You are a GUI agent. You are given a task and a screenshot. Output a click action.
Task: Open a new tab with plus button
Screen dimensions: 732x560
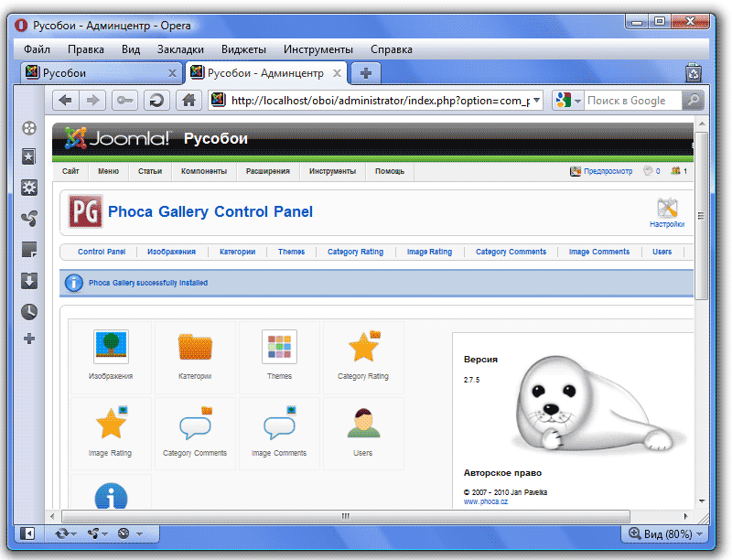[365, 73]
